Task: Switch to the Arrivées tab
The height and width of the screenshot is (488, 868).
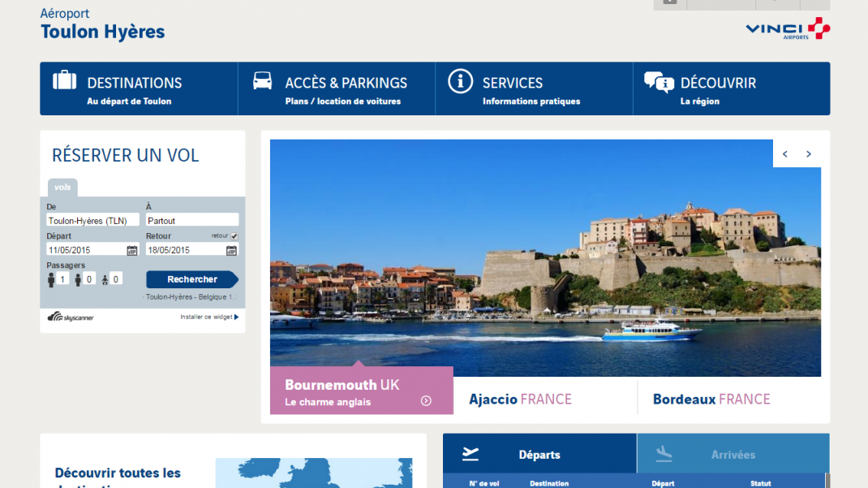Action: click(x=733, y=454)
